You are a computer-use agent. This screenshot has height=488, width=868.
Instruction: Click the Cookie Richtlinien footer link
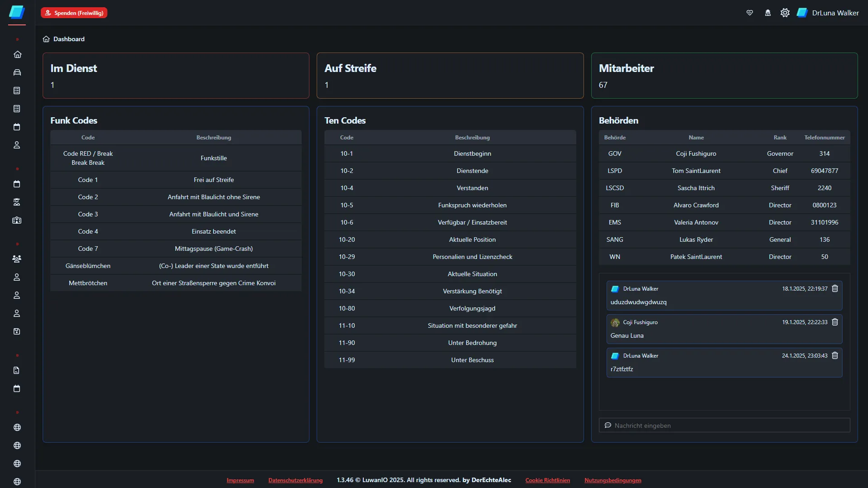547,480
